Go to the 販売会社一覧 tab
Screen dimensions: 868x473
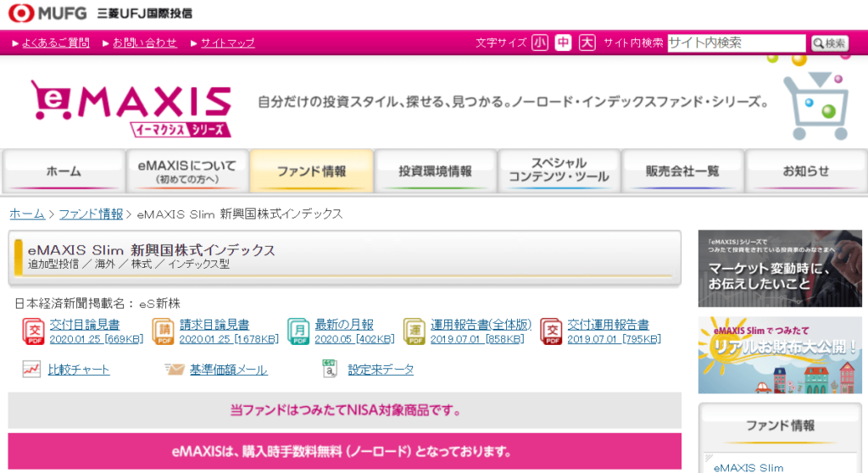pos(682,171)
